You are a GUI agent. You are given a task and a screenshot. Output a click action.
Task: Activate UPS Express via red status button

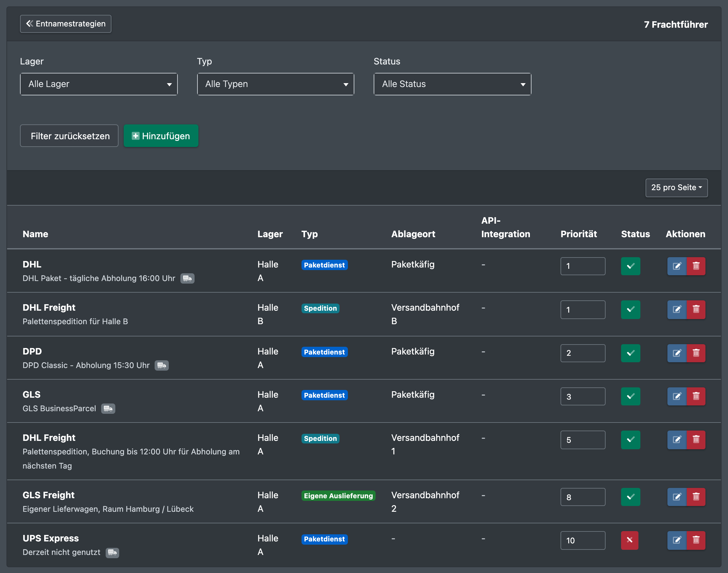(x=629, y=540)
